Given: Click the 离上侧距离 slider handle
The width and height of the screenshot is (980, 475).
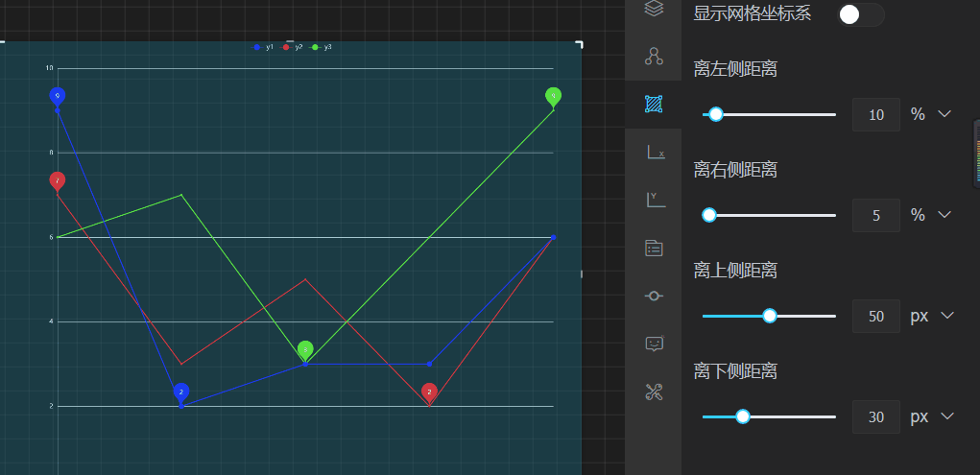Looking at the screenshot, I should (x=770, y=316).
